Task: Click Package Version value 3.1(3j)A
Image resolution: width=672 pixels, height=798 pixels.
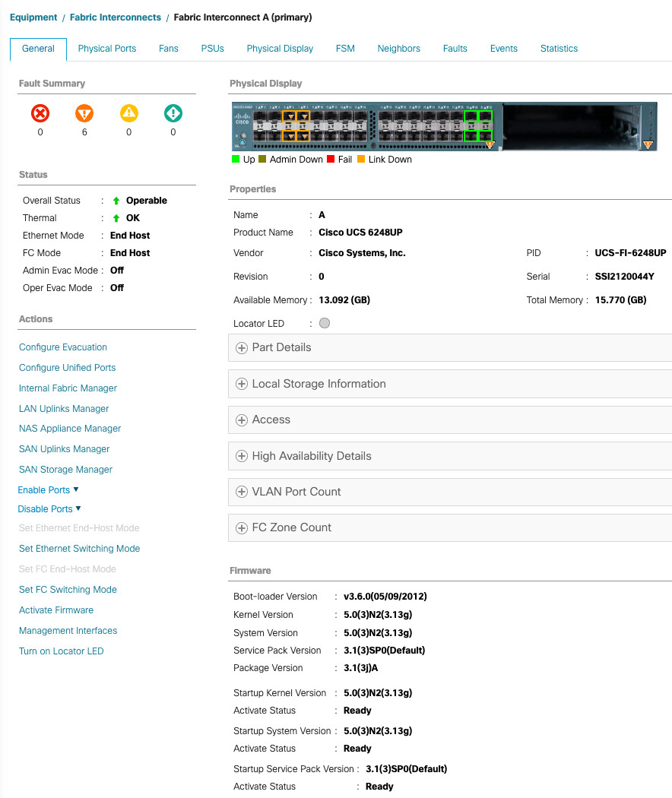Action: 361,668
